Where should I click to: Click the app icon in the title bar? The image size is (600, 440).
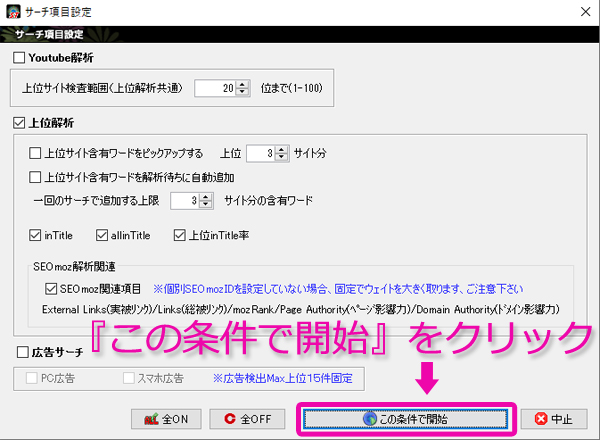[x=14, y=13]
